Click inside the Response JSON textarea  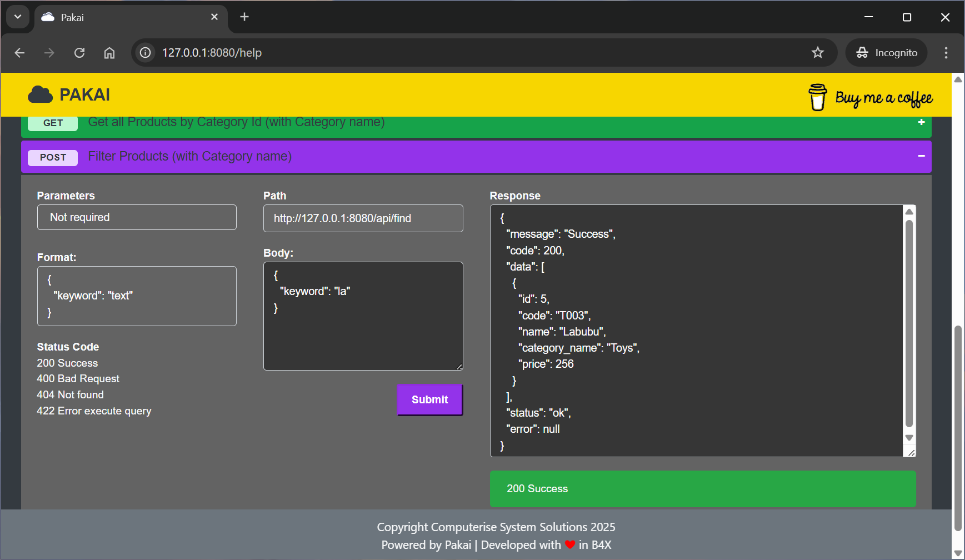pyautogui.click(x=697, y=331)
